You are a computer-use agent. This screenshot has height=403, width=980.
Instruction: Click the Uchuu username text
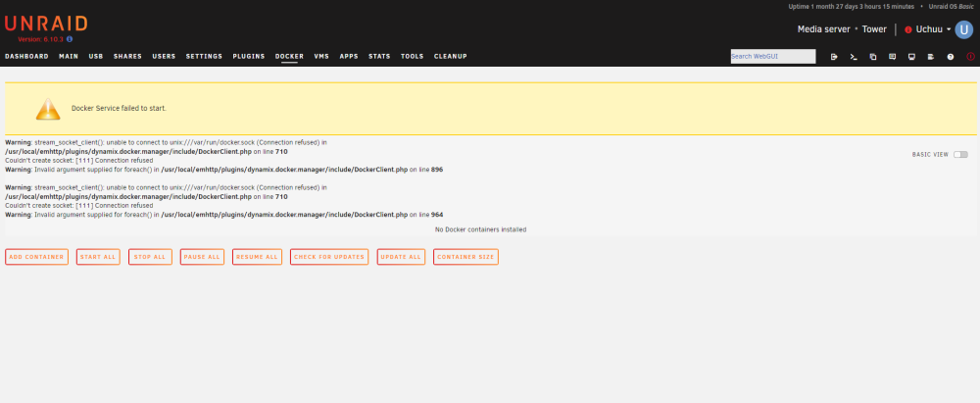coord(929,29)
